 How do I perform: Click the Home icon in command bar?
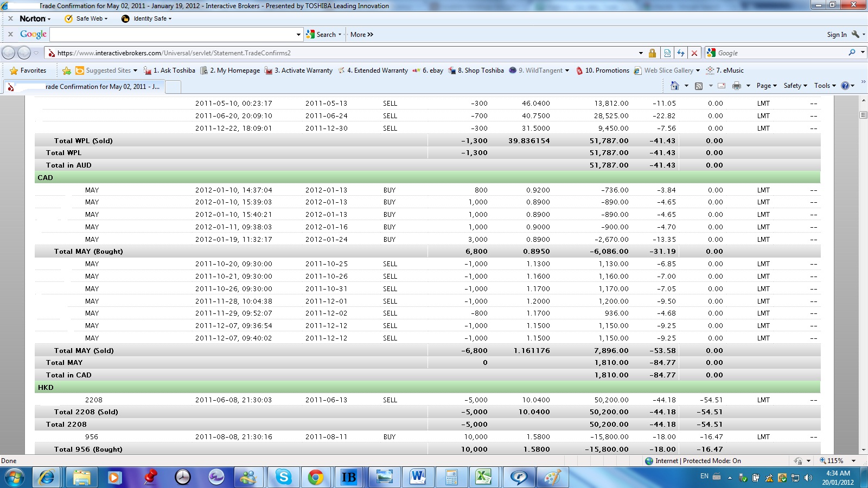pos(674,86)
